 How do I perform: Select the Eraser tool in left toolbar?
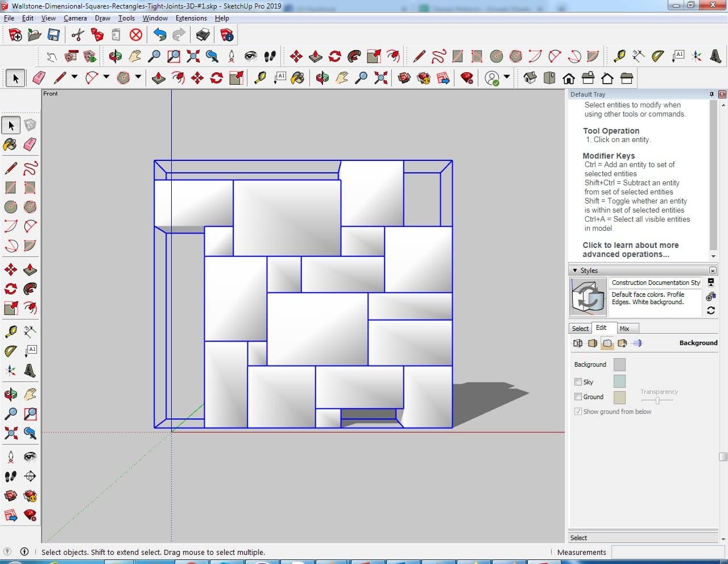tap(30, 144)
